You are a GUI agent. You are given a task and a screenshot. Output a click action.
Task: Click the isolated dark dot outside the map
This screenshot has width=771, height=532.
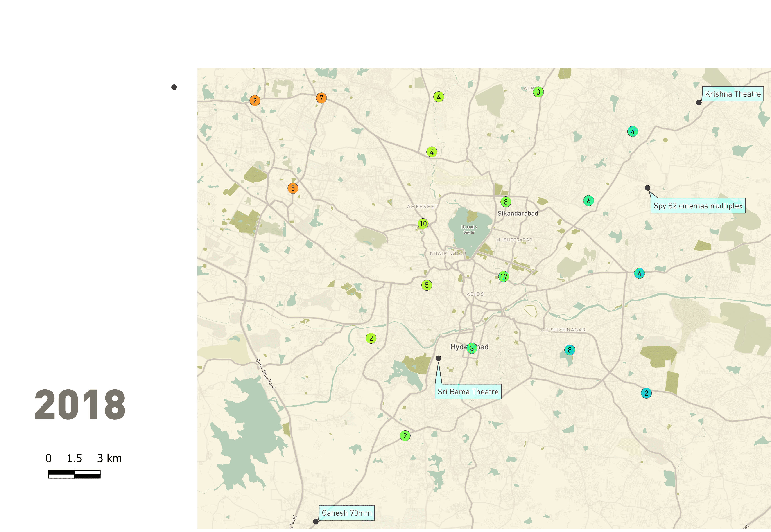tap(174, 87)
